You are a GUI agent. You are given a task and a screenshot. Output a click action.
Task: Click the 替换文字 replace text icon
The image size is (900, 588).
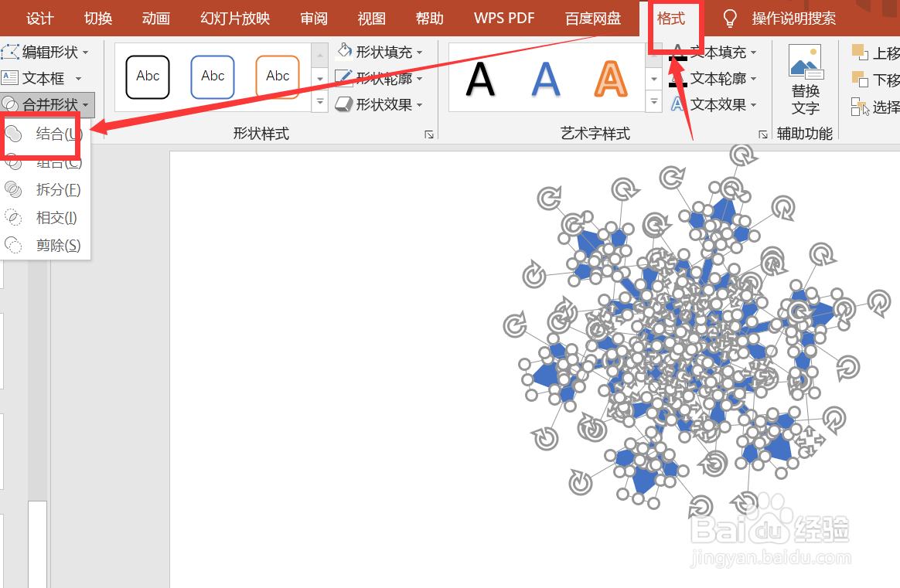pyautogui.click(x=805, y=77)
